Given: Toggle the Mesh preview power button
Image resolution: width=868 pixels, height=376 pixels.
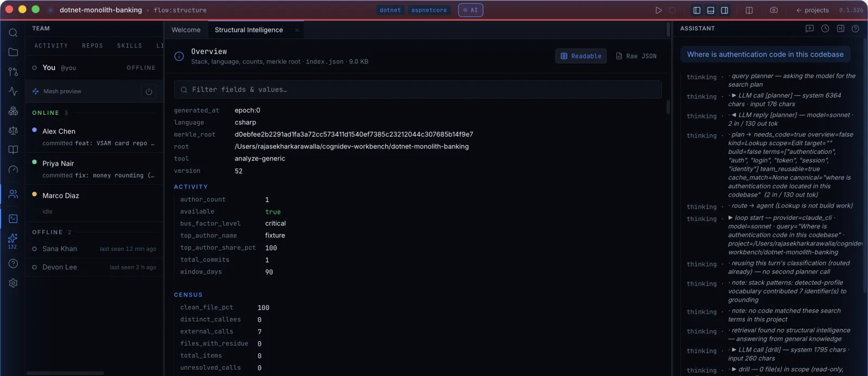Looking at the screenshot, I should tap(149, 92).
